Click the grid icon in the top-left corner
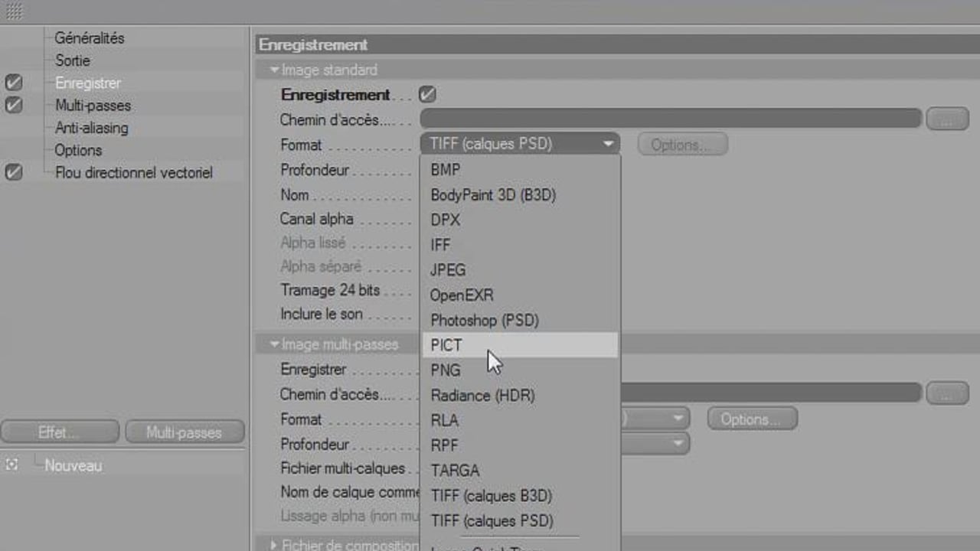 (x=13, y=11)
